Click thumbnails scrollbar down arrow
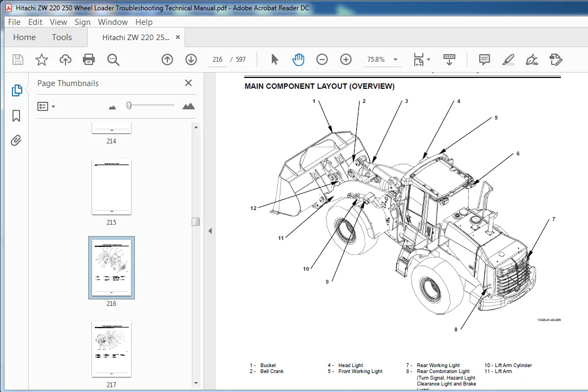This screenshot has width=588, height=392. tap(196, 383)
